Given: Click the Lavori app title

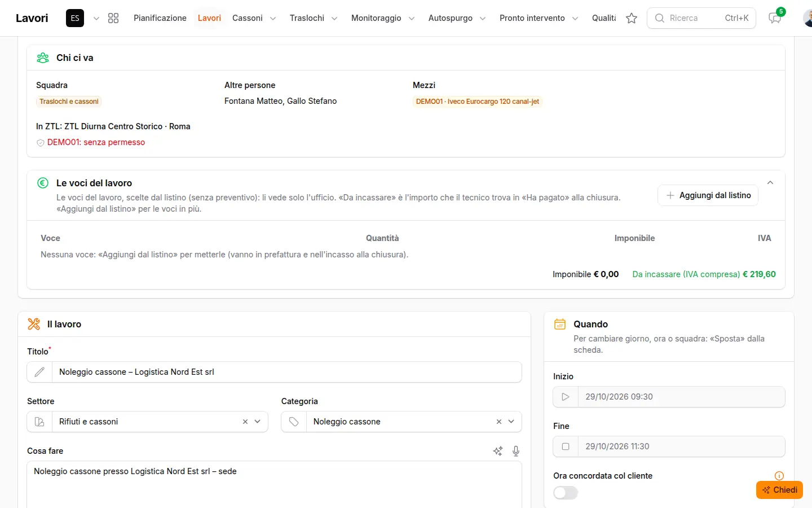Looking at the screenshot, I should point(32,18).
